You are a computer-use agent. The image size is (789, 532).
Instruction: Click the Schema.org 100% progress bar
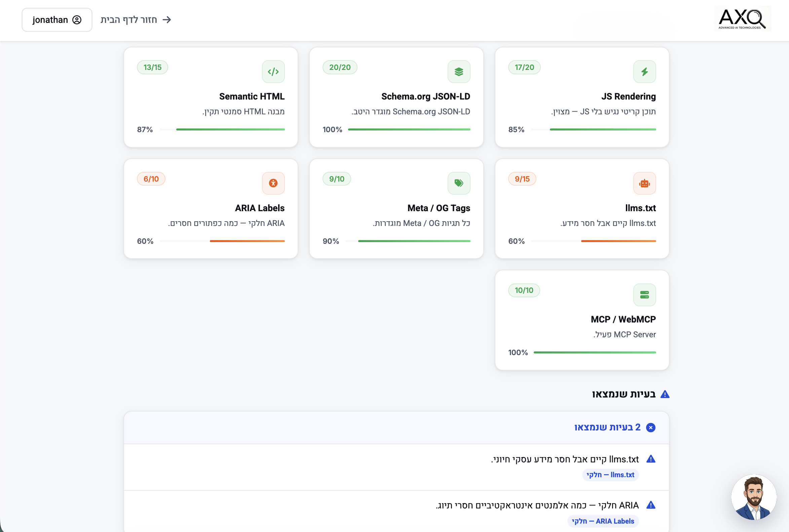[x=409, y=129]
